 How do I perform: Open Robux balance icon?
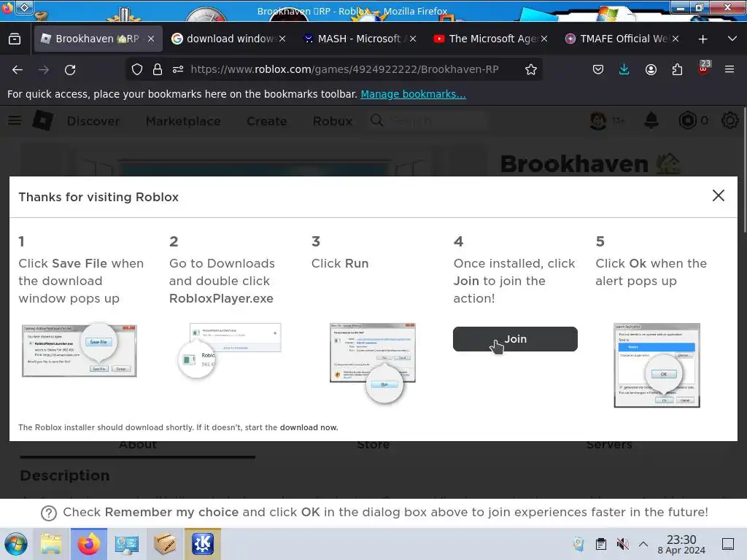pos(687,120)
